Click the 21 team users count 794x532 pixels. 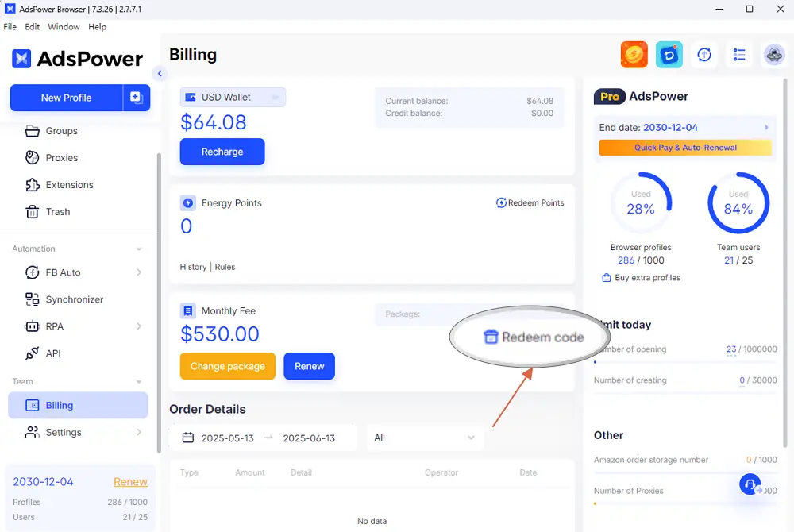click(729, 260)
